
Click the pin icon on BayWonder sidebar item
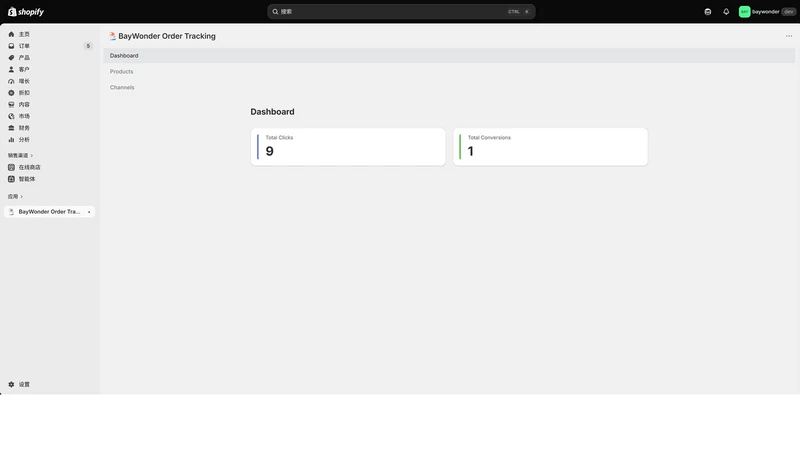(89, 212)
